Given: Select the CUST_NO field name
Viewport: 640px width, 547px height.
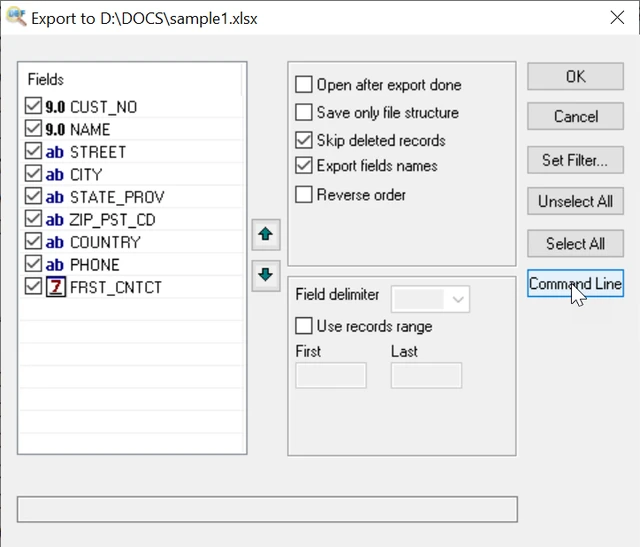Looking at the screenshot, I should pyautogui.click(x=104, y=107).
